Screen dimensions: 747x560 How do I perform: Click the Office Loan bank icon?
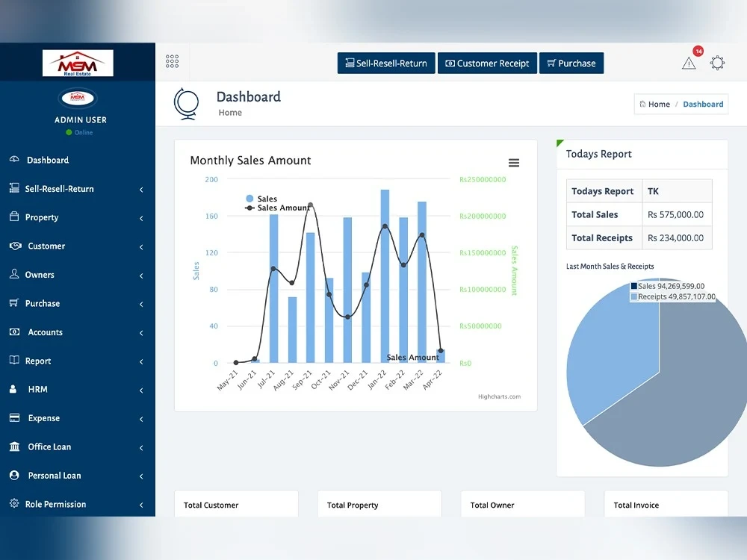pos(15,447)
